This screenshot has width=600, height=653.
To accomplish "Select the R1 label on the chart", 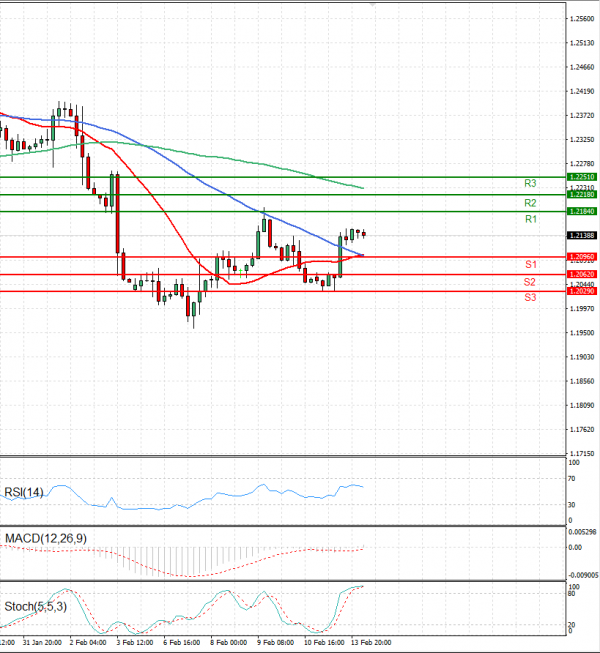I will click(530, 219).
